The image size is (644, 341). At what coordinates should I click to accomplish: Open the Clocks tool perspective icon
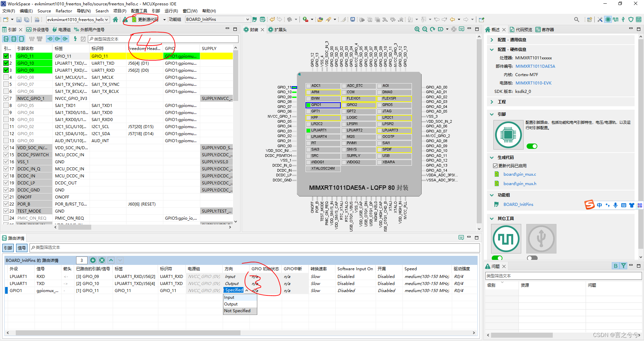tap(615, 19)
